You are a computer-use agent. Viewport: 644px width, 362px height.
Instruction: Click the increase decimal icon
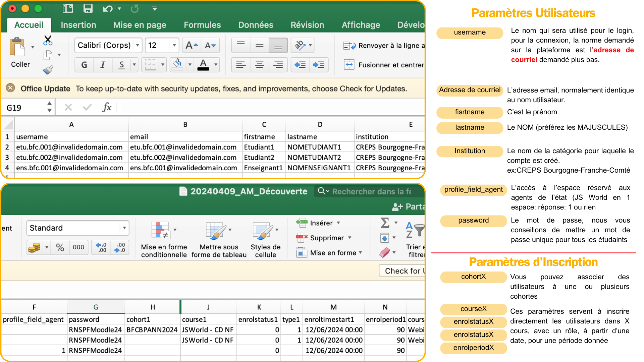tap(101, 247)
